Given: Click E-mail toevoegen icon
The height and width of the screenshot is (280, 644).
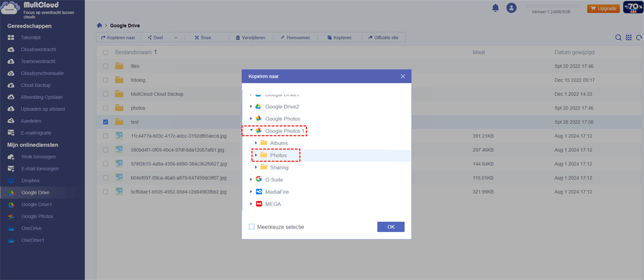Looking at the screenshot, I should (x=11, y=168).
